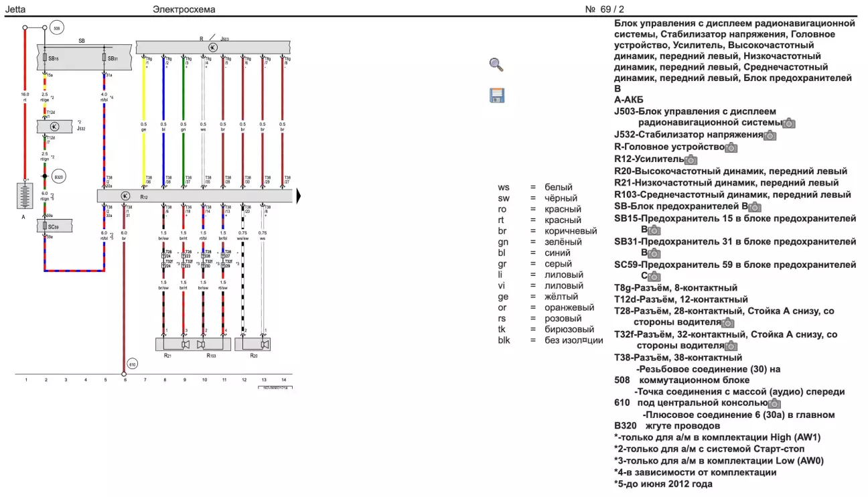Click the B320 connection node in diagram
The height and width of the screenshot is (497, 868).
point(58,177)
